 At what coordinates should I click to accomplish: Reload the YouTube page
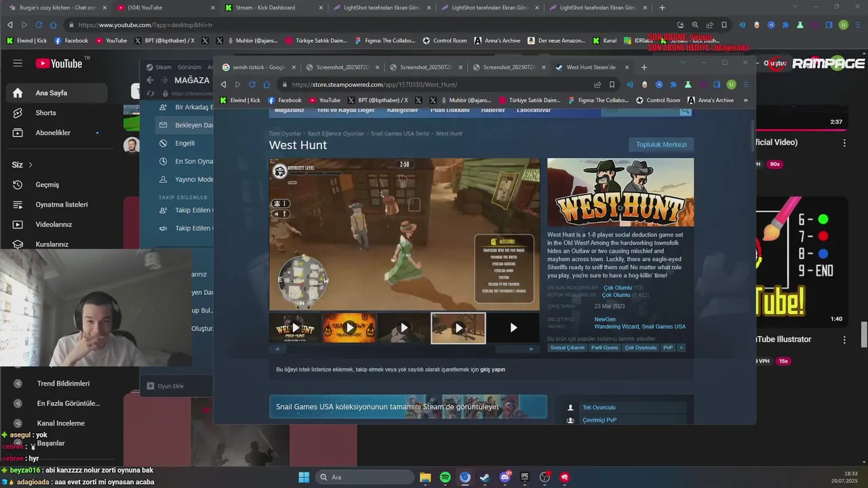click(39, 25)
